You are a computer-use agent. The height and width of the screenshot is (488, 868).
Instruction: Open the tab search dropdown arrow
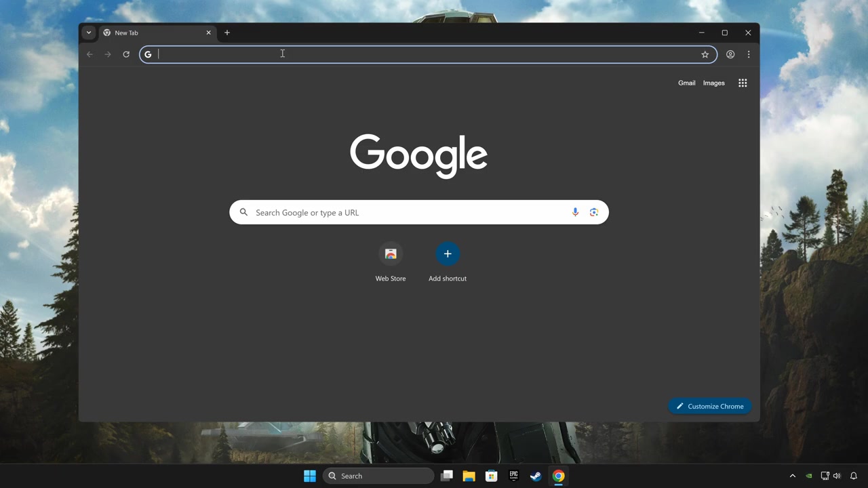pos(89,33)
